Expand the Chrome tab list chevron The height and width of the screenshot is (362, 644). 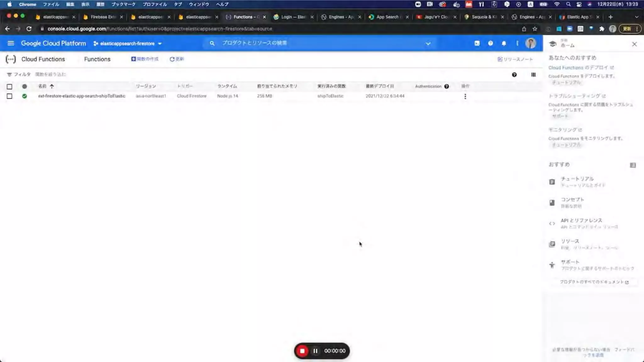[636, 17]
